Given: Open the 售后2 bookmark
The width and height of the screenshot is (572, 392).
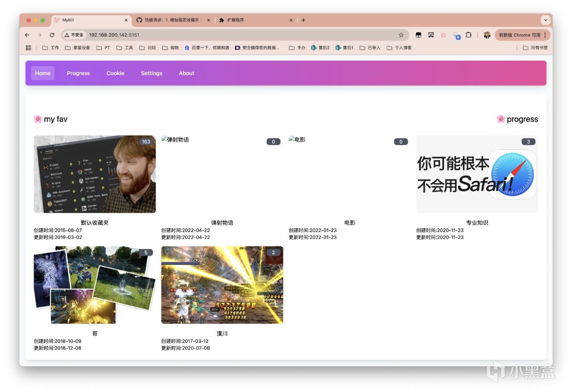Looking at the screenshot, I should pos(320,48).
